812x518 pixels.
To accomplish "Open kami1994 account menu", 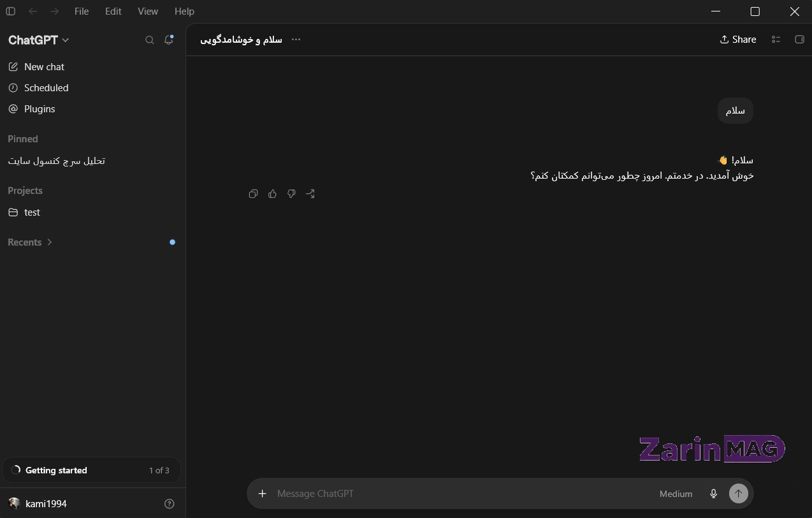I will [x=38, y=503].
